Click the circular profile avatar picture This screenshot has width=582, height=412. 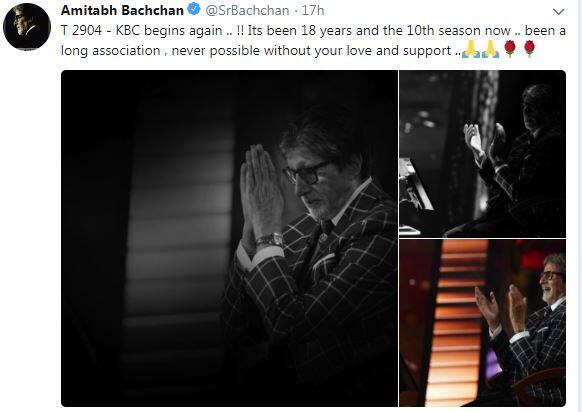click(27, 27)
